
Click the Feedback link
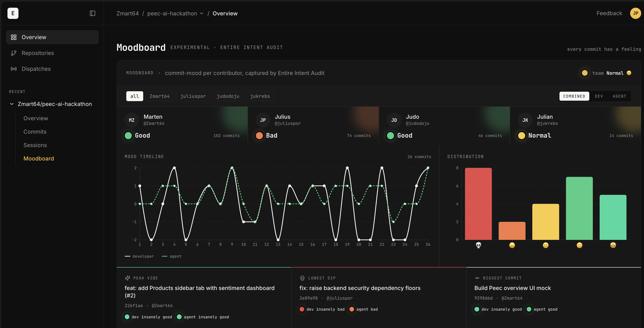[609, 13]
